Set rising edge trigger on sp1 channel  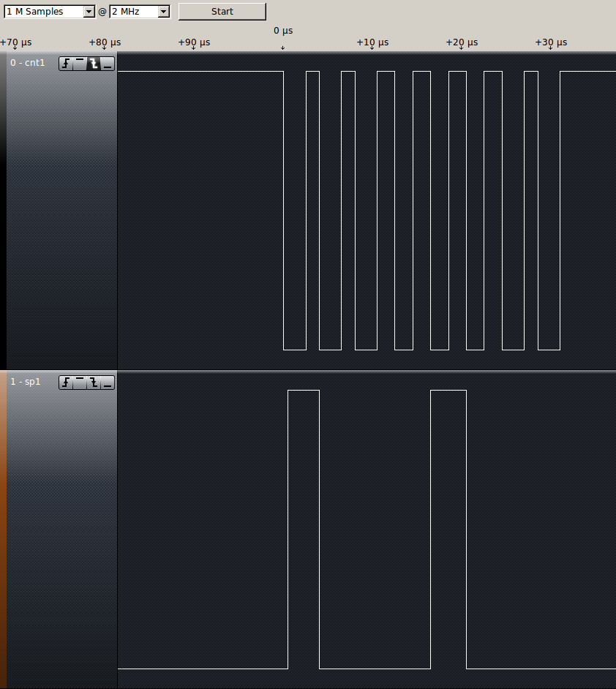tap(66, 383)
